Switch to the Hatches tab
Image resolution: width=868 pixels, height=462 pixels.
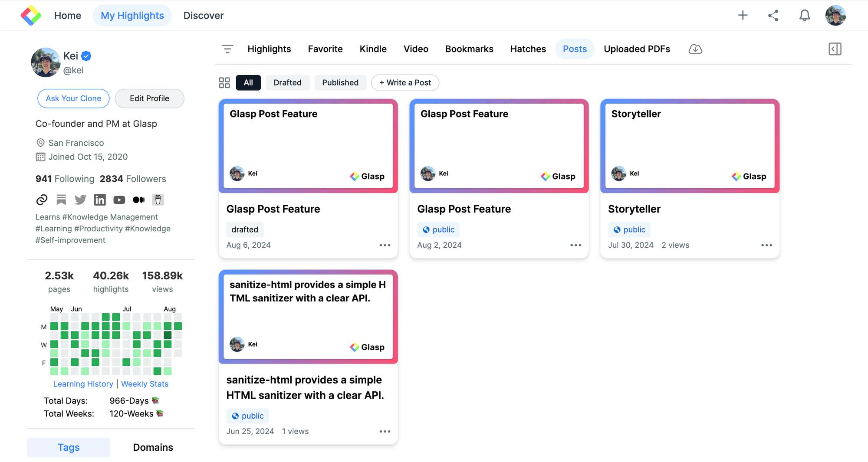(528, 49)
